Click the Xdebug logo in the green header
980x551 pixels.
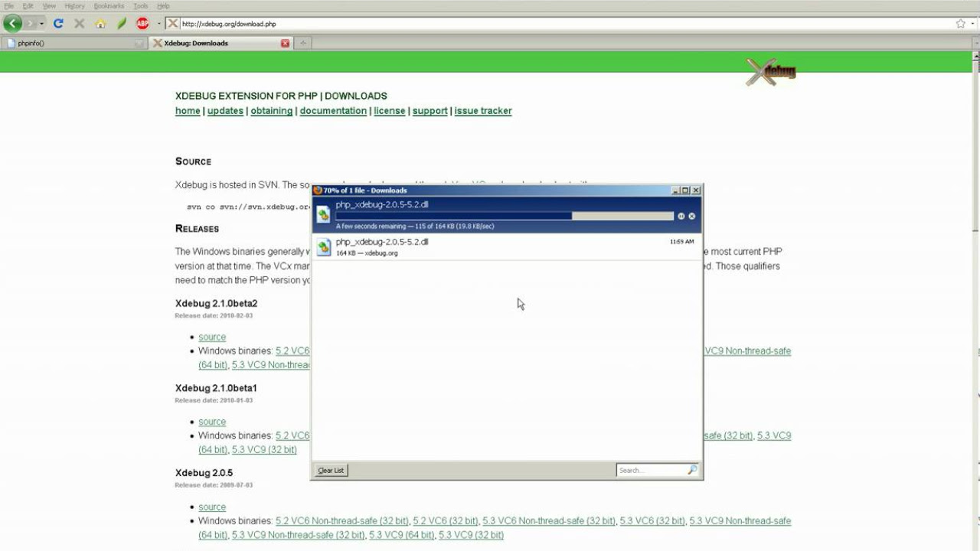pos(771,72)
